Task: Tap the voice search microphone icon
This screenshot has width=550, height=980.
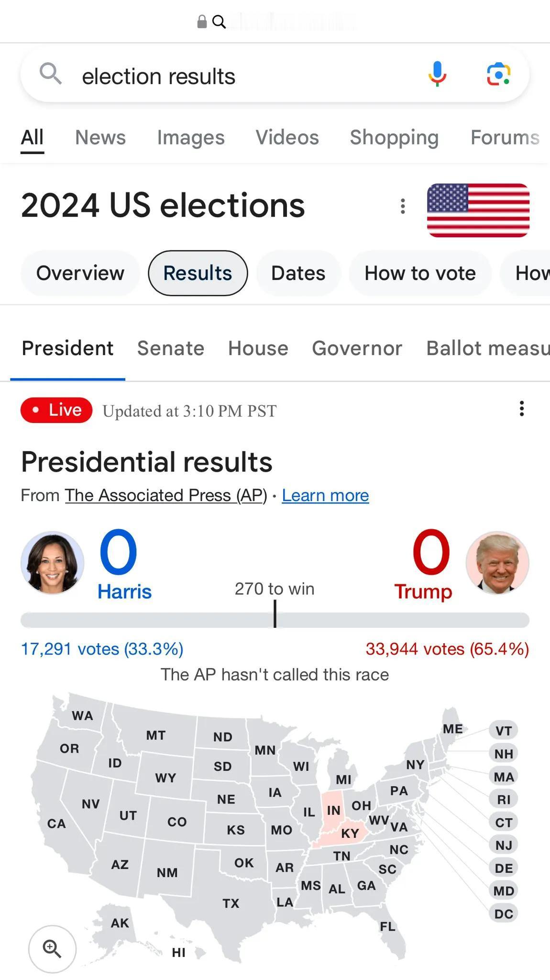Action: pyautogui.click(x=437, y=74)
